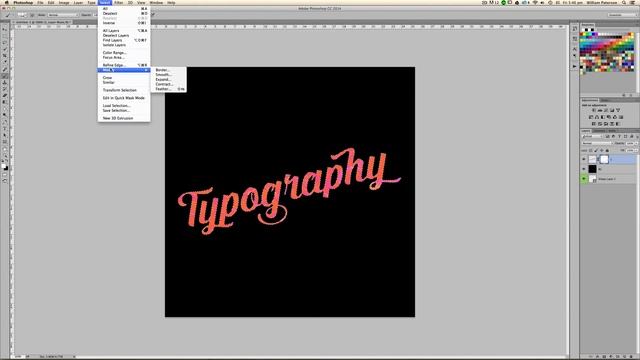Select the Shape tool

[5, 142]
